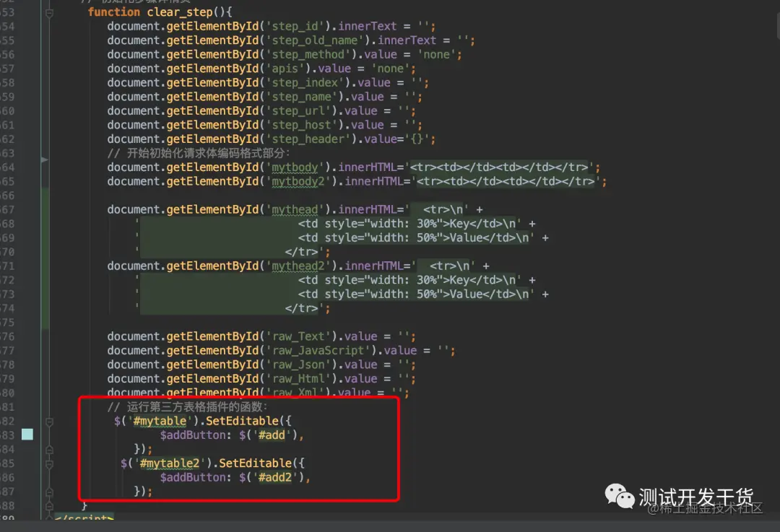Click the 'step_url' string
780x532 pixels.
[x=298, y=111]
